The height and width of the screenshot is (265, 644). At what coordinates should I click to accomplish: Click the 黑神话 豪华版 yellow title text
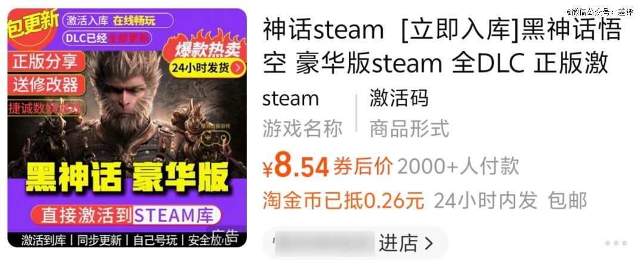coord(127,177)
